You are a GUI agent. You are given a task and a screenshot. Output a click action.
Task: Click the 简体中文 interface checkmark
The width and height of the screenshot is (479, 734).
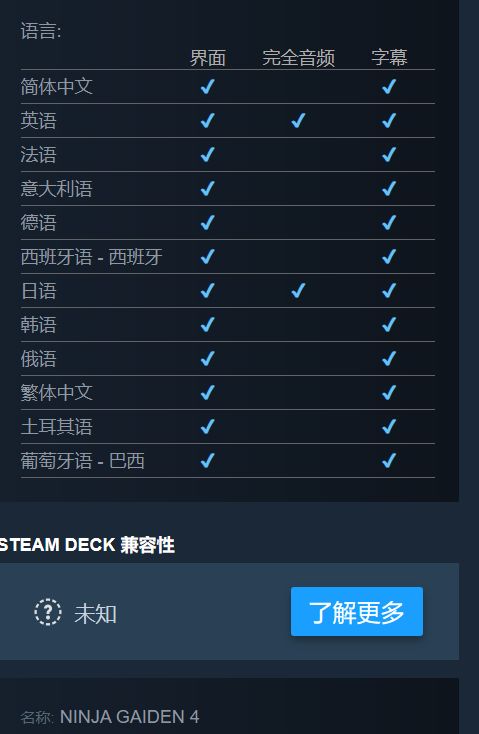pyautogui.click(x=207, y=86)
